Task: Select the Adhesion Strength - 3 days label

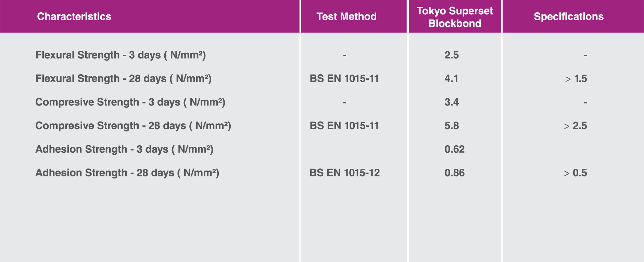Action: tap(124, 149)
